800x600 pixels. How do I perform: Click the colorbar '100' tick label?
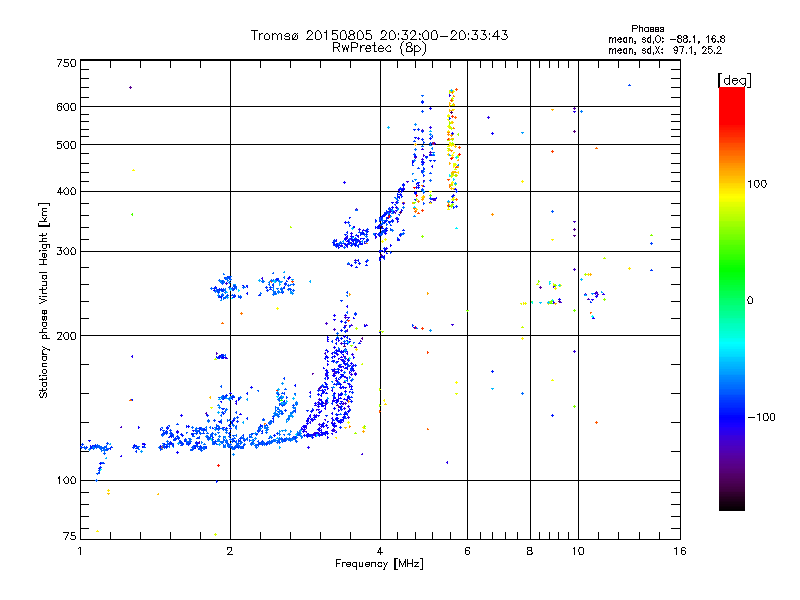(757, 184)
